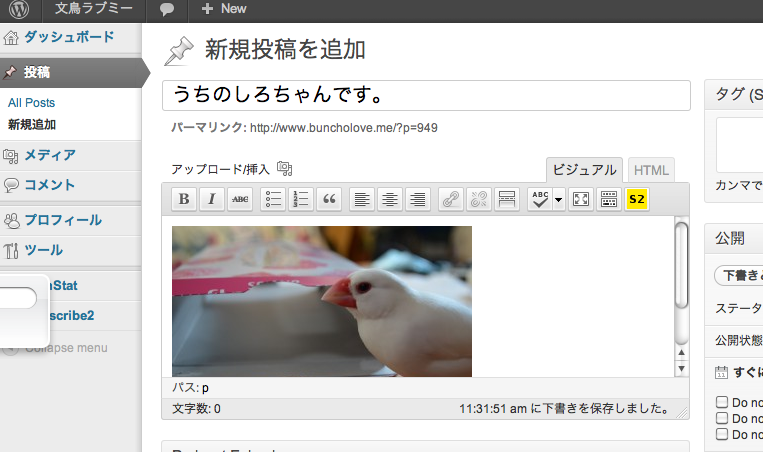Check the third Do no... checkbox
The image size is (763, 452).
tap(722, 434)
